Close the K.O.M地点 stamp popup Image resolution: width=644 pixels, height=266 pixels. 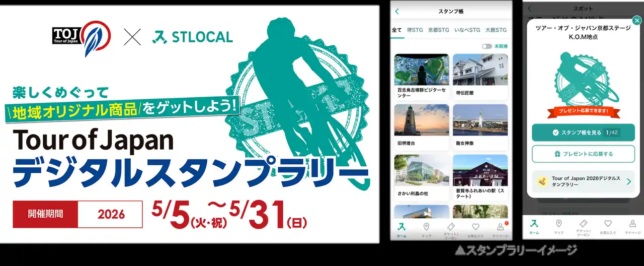click(636, 21)
